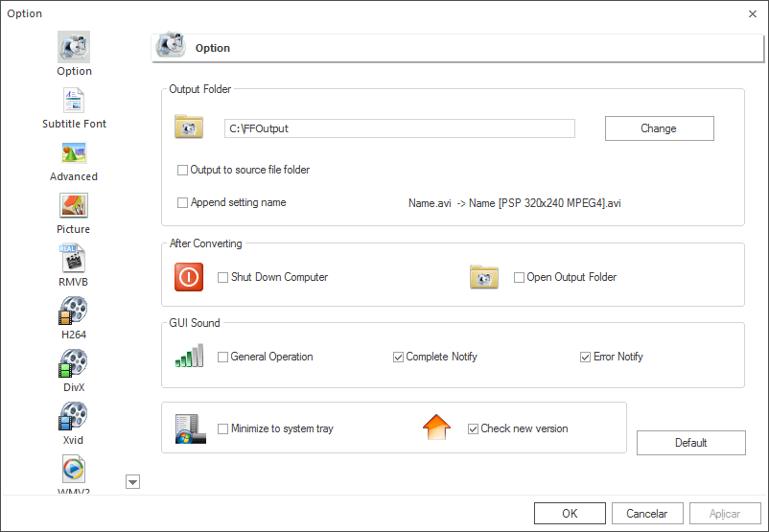Screen dimensions: 769x532
Task: Click the Change output folder button
Action: click(x=659, y=128)
